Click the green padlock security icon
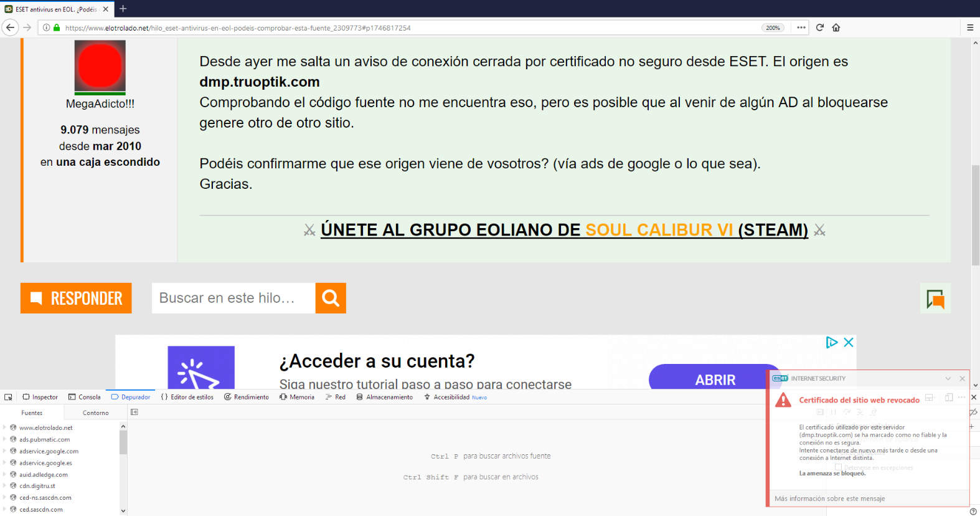 57,27
